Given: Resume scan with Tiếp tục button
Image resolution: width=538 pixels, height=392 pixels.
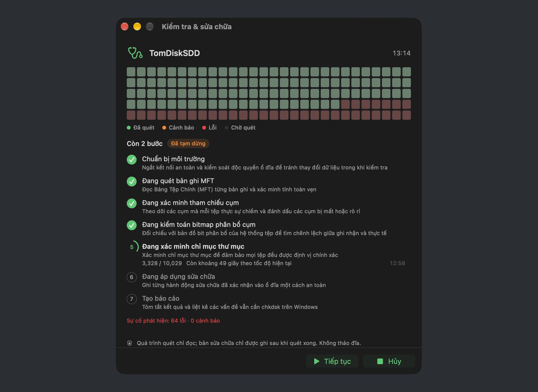Looking at the screenshot, I should coord(332,361).
